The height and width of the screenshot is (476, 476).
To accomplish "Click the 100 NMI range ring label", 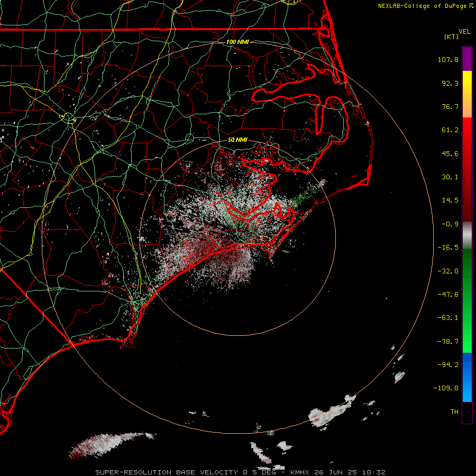I will coord(237,42).
